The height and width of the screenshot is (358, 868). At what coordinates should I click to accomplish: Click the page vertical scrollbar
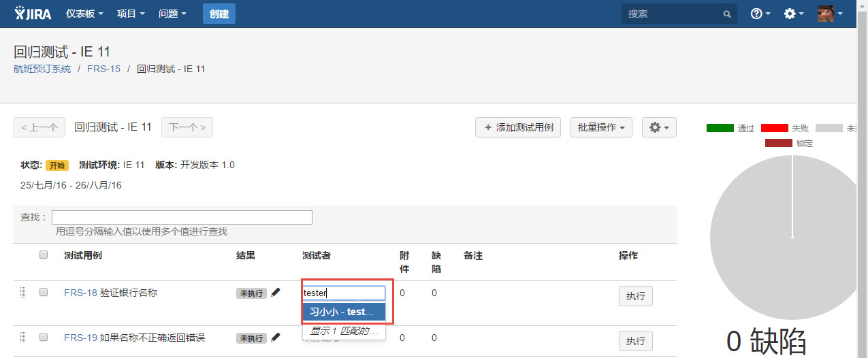[x=862, y=179]
